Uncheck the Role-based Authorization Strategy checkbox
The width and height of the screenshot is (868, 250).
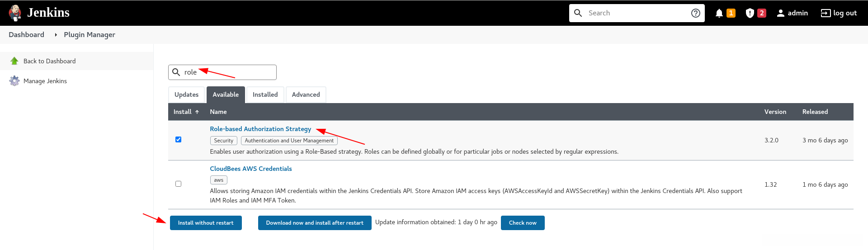click(179, 140)
